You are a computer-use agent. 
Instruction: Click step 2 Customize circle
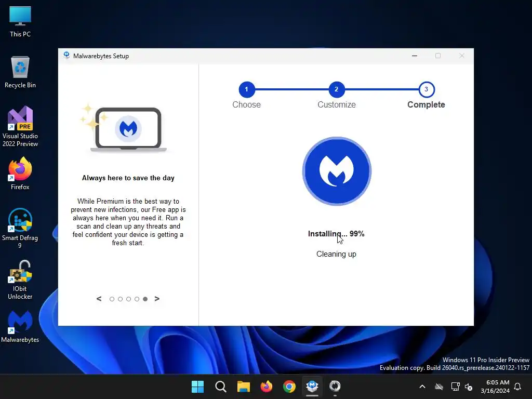pyautogui.click(x=337, y=89)
